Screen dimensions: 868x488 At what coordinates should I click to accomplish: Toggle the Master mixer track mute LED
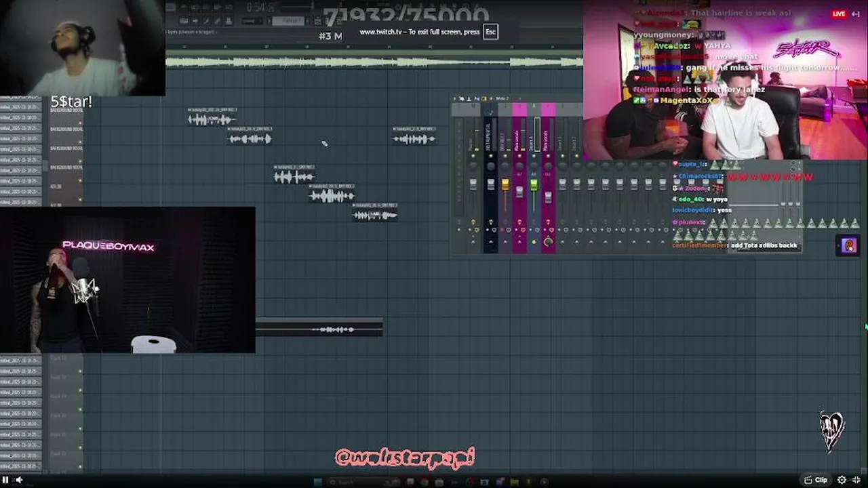click(x=473, y=156)
